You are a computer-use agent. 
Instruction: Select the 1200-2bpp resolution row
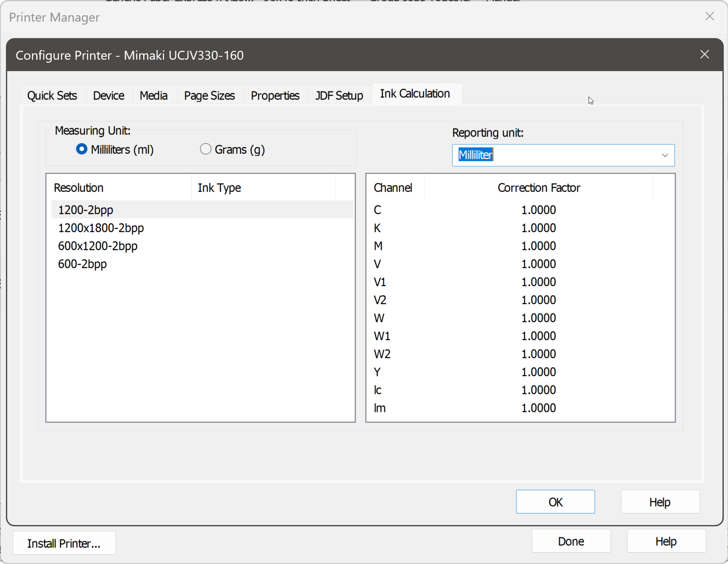pos(203,210)
